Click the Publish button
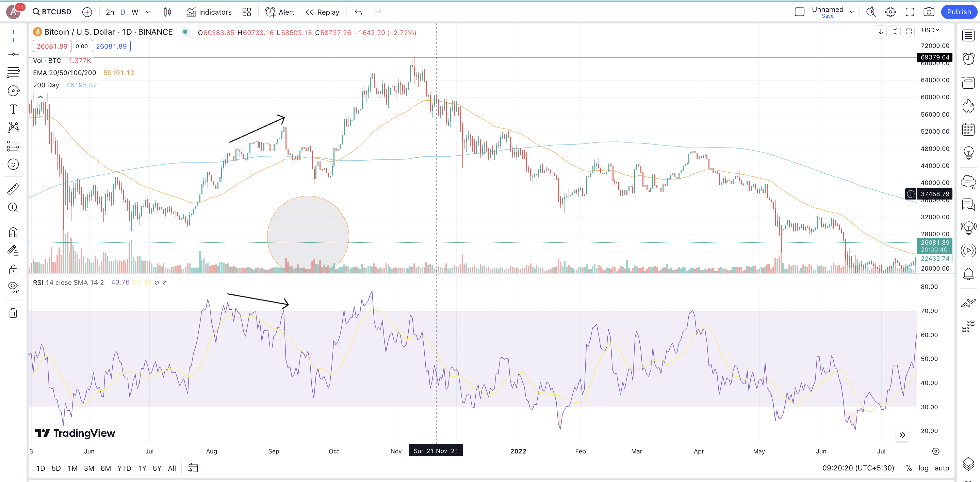The image size is (980, 482). tap(959, 12)
